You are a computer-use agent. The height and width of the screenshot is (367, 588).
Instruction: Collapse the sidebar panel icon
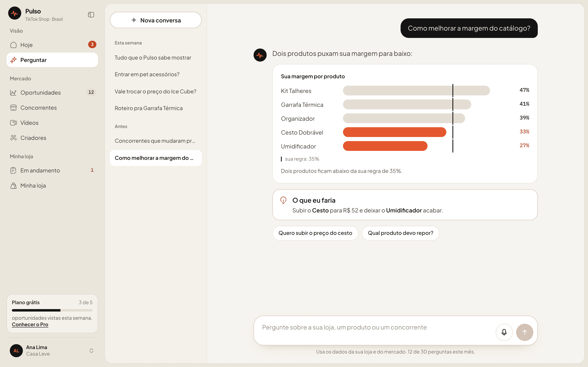pyautogui.click(x=91, y=15)
